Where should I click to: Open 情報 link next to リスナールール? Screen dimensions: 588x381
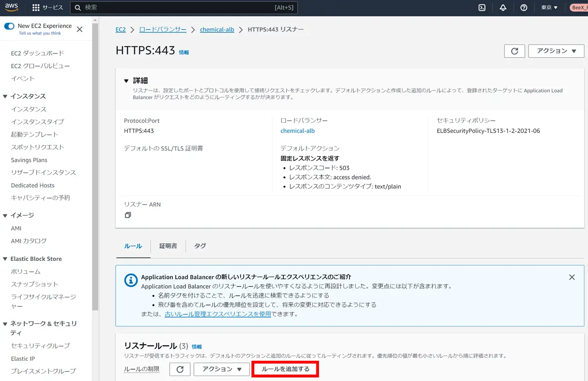(x=197, y=347)
